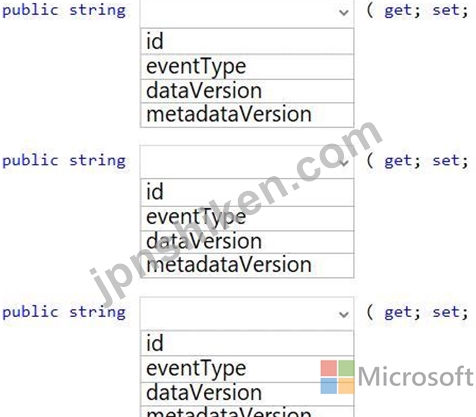Image resolution: width=476 pixels, height=417 pixels.
Task: Choose eventType in the second list
Action: 247,218
